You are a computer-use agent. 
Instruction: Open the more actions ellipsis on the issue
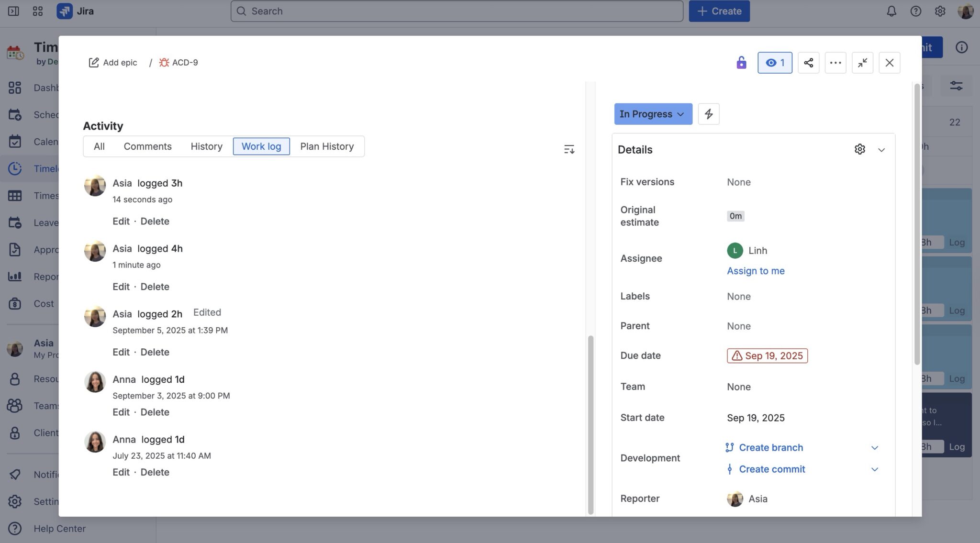click(x=835, y=62)
